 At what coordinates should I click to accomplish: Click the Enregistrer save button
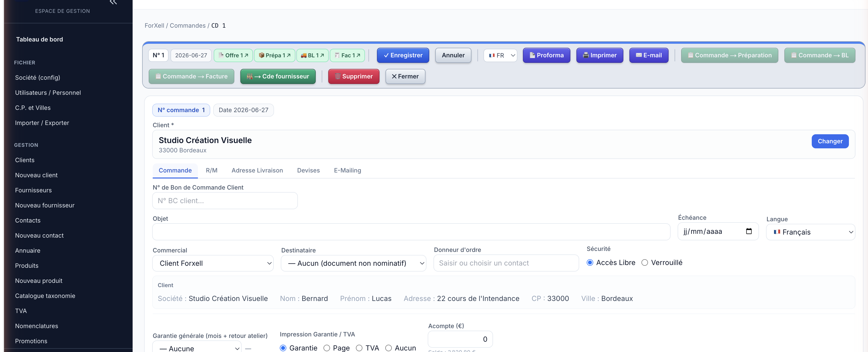(403, 55)
